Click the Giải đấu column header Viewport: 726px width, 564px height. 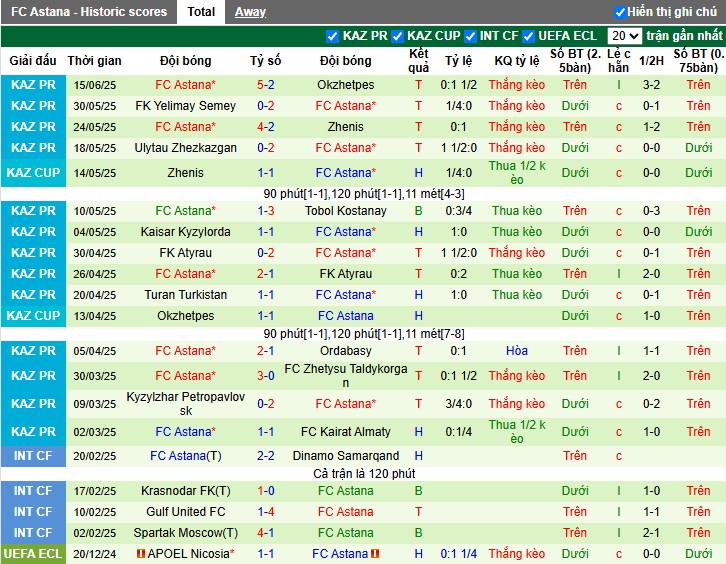pos(33,61)
